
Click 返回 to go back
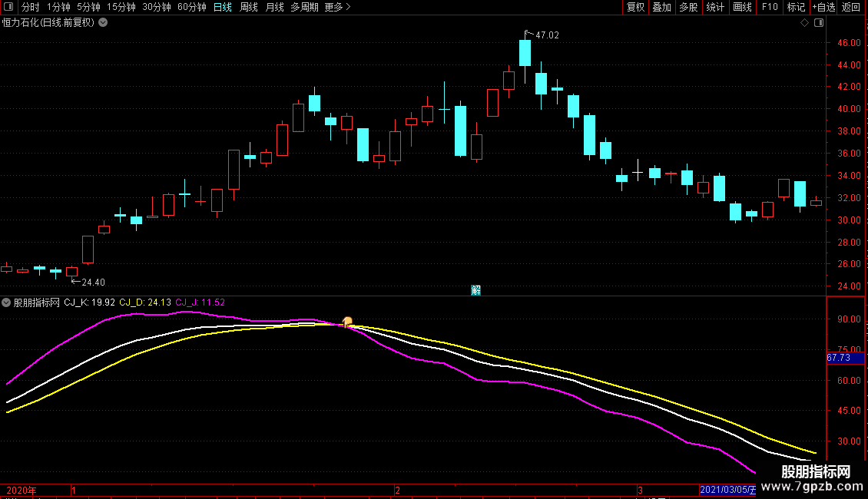(x=851, y=7)
